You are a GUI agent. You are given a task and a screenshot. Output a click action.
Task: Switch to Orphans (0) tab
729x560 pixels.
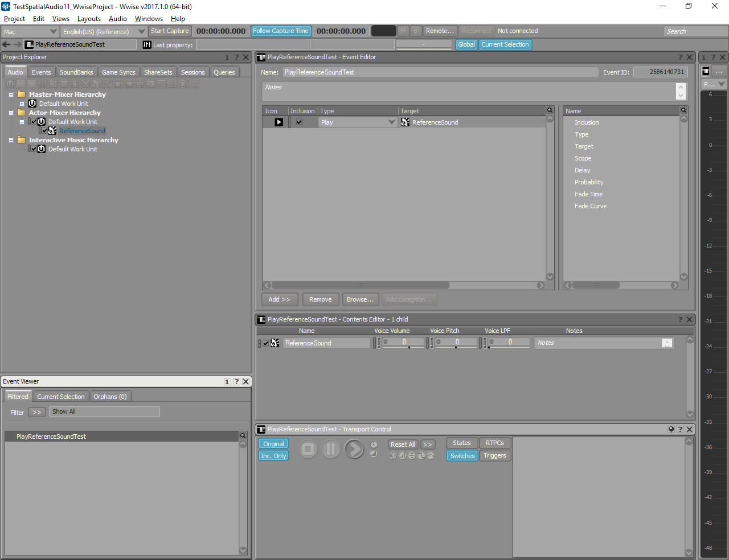[110, 397]
